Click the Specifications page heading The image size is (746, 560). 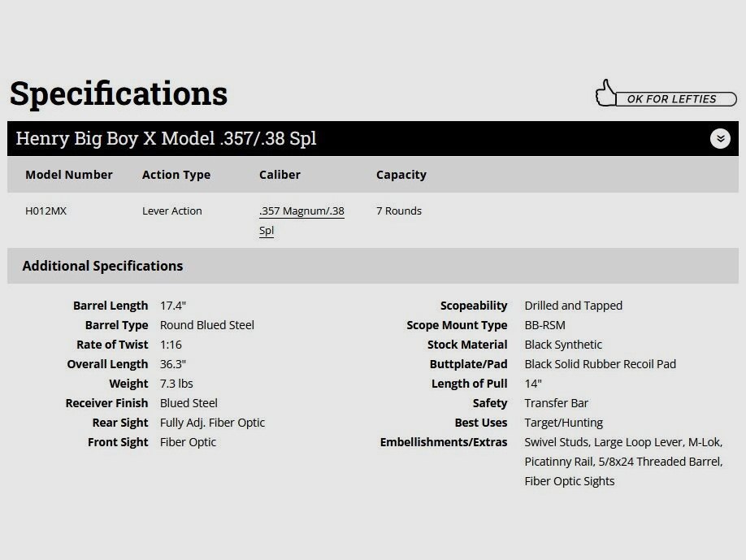(119, 93)
